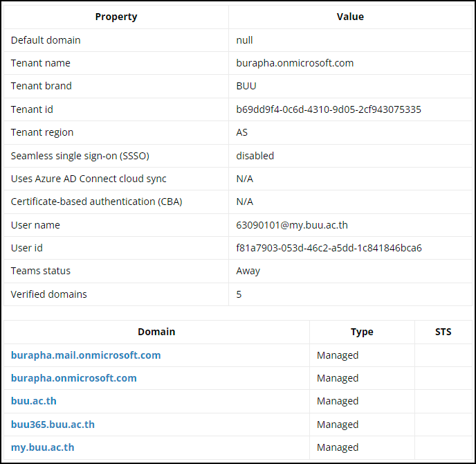Click the Tenant brand value BUU
Image resolution: width=476 pixels, height=464 pixels.
point(246,86)
